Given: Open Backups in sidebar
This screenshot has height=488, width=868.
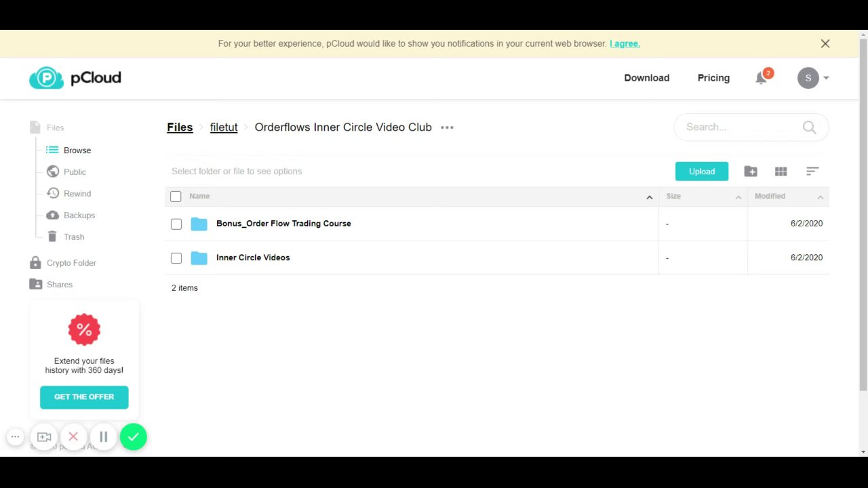Looking at the screenshot, I should tap(71, 216).
